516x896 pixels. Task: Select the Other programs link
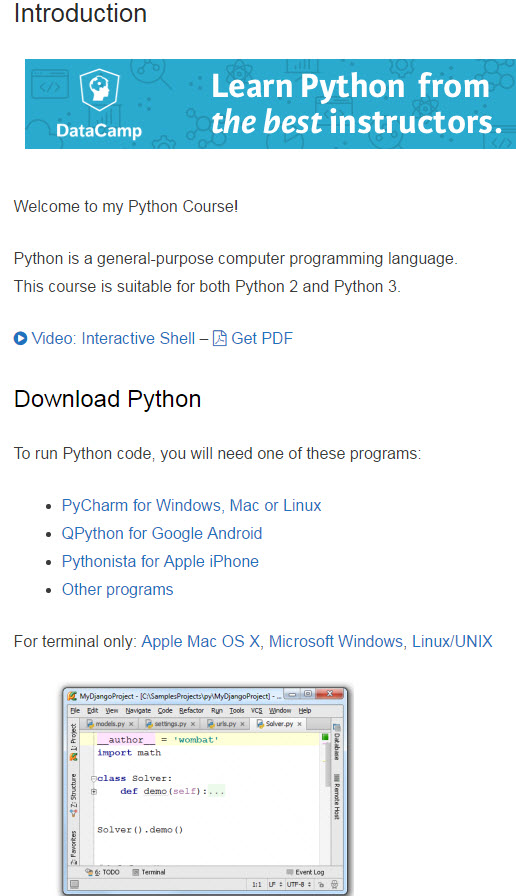[x=117, y=590]
